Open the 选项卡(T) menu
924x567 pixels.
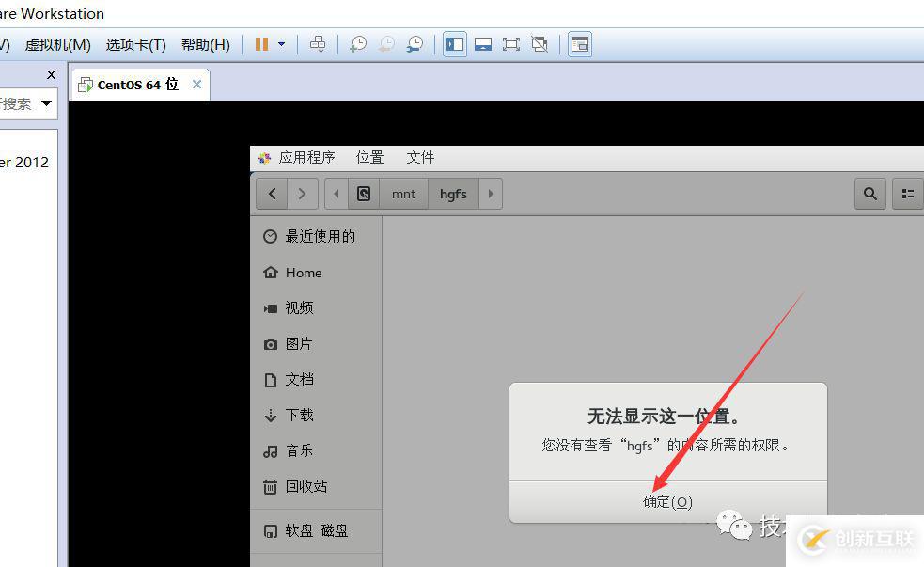[x=136, y=45]
